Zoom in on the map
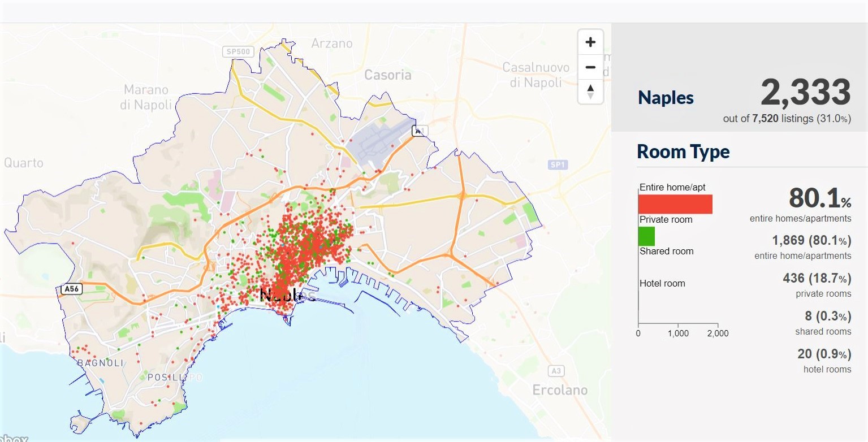Image resolution: width=868 pixels, height=442 pixels. tap(590, 42)
